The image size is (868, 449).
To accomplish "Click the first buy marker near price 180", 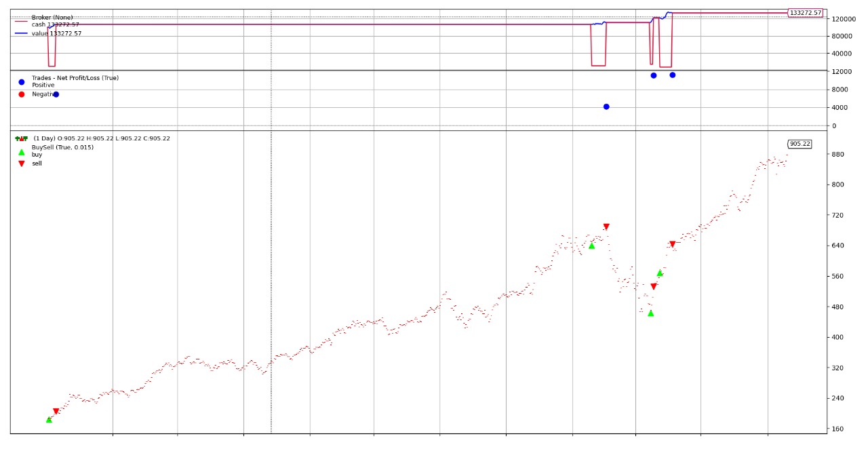I will [49, 420].
